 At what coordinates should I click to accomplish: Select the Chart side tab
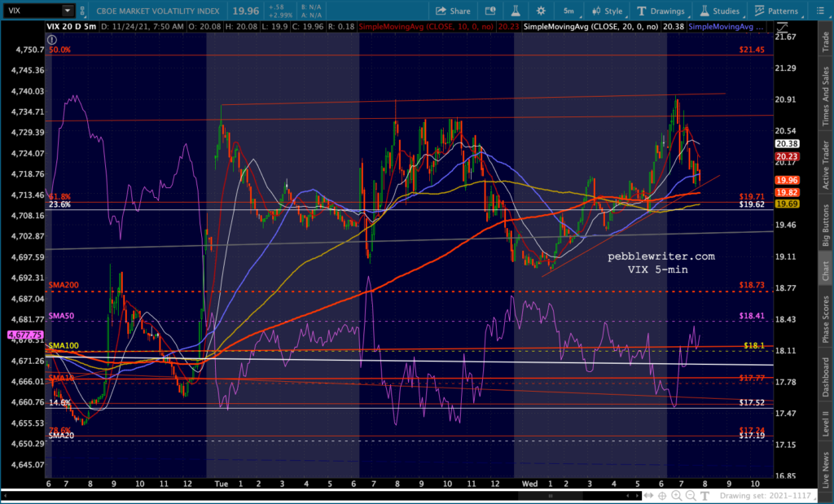pos(826,270)
